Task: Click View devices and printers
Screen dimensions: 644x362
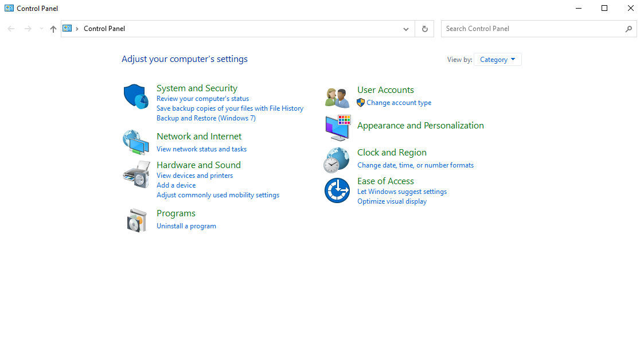Action: point(194,176)
